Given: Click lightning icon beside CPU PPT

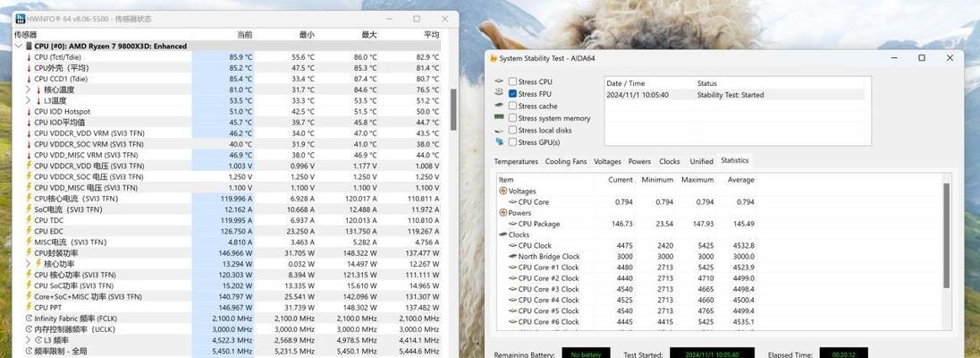Looking at the screenshot, I should (x=29, y=307).
